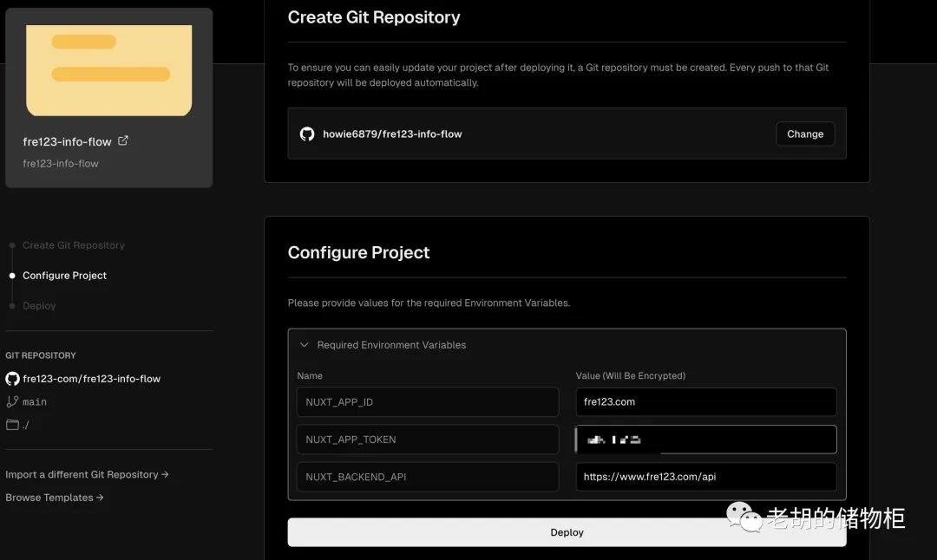Image resolution: width=937 pixels, height=560 pixels.
Task: Click the howie6879/fre123-info-flow repository name
Action: (x=392, y=133)
